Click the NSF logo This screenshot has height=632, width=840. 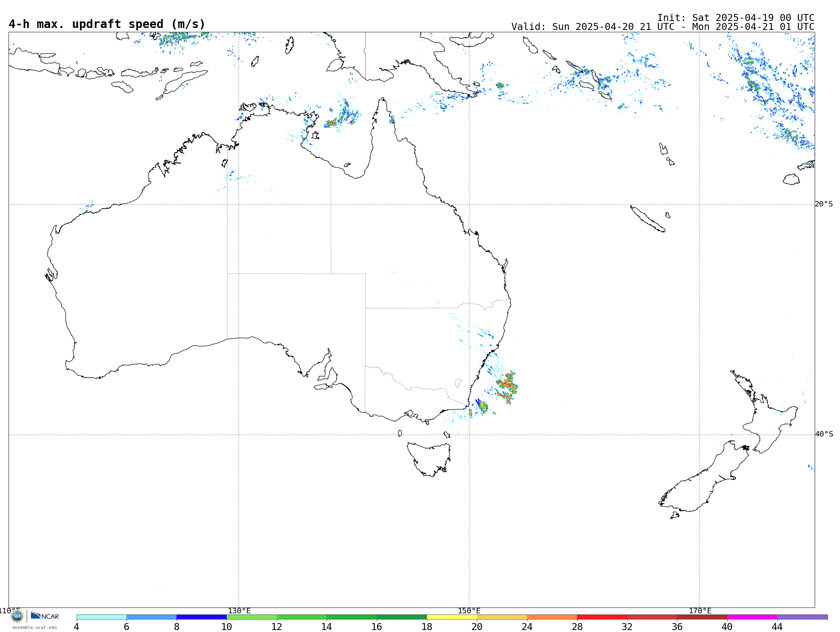tap(17, 616)
